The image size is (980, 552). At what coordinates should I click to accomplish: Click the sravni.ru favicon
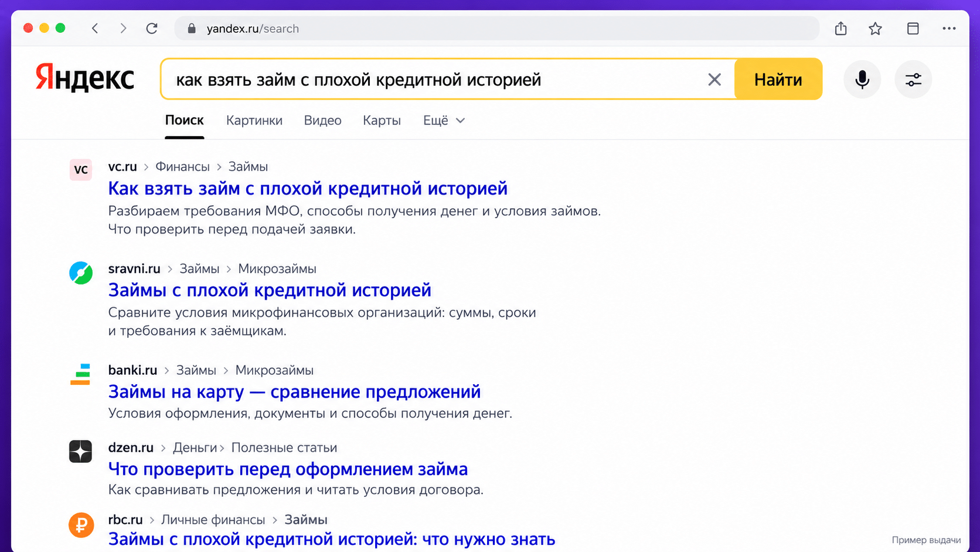[x=81, y=273]
